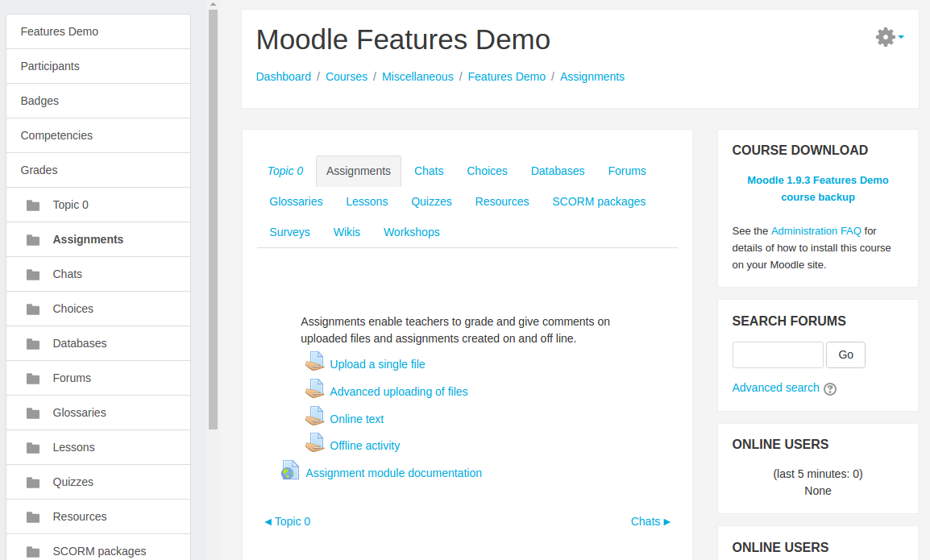Viewport: 930px width, 560px height.
Task: Open Badges in the sidebar
Action: pos(98,101)
